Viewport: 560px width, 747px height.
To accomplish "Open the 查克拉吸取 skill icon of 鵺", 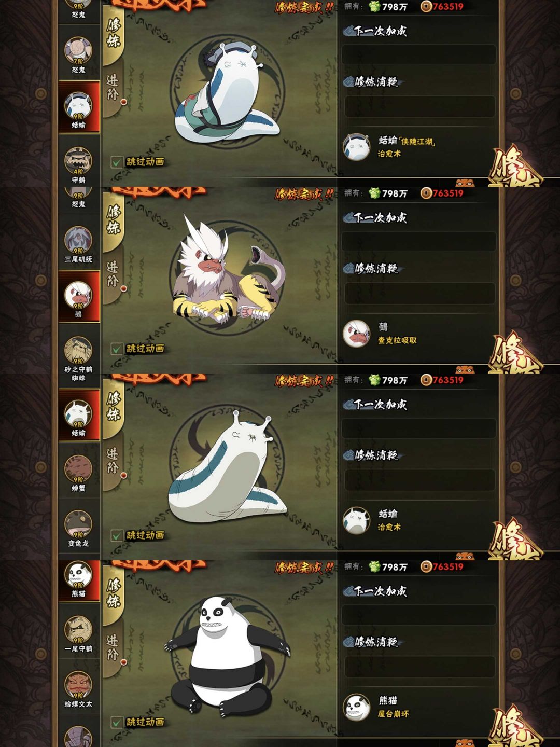I will 357,334.
